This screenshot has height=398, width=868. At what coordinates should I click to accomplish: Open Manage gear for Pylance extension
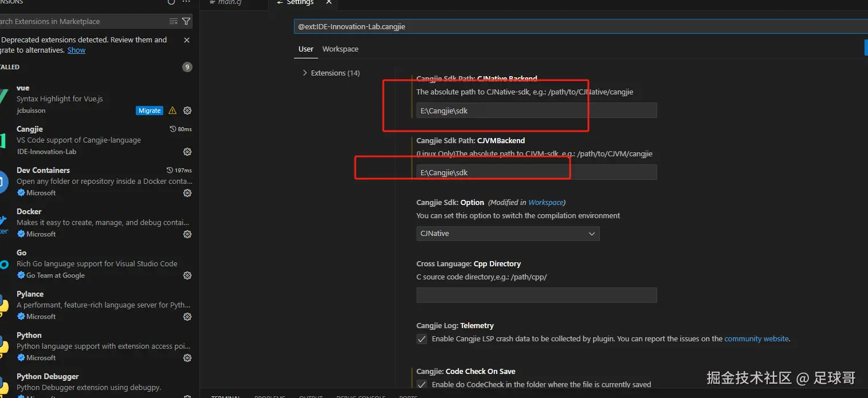click(187, 317)
